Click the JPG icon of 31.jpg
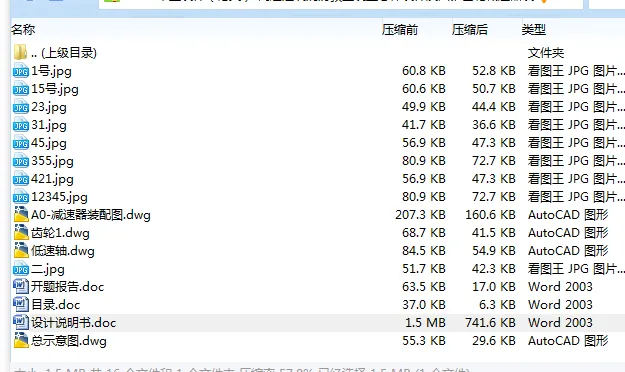Image resolution: width=625 pixels, height=372 pixels. tap(21, 125)
